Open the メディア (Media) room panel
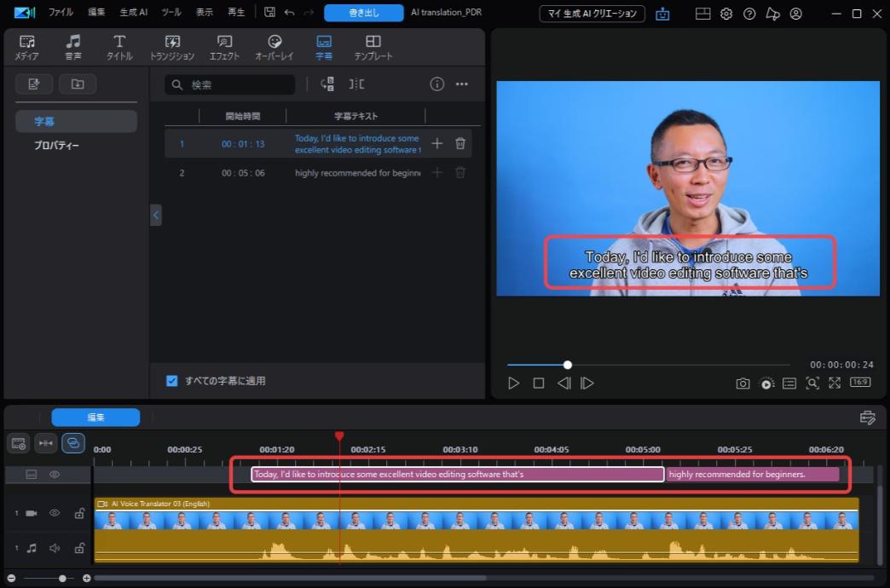890x588 pixels. tap(26, 46)
